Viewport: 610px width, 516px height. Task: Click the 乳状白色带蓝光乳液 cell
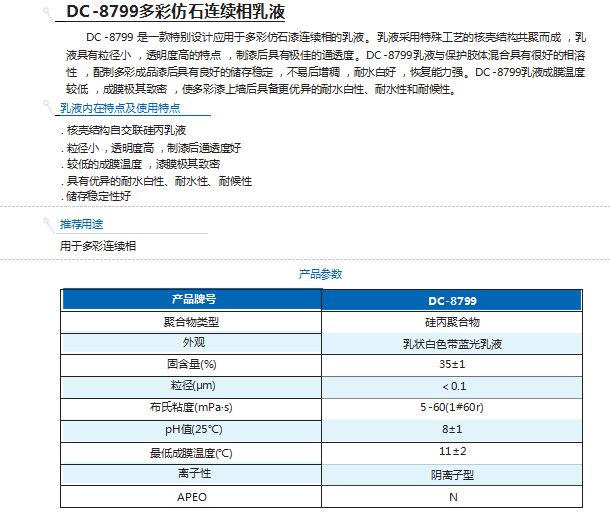[452, 344]
